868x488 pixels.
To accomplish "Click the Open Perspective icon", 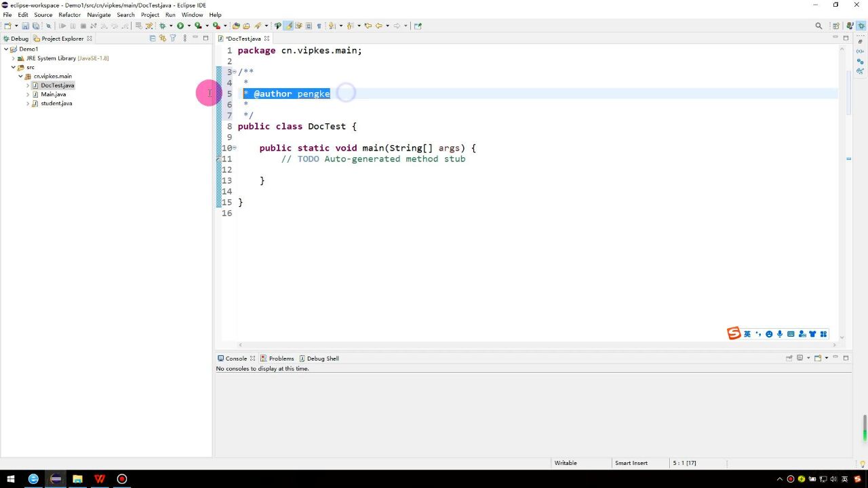I will pos(836,26).
